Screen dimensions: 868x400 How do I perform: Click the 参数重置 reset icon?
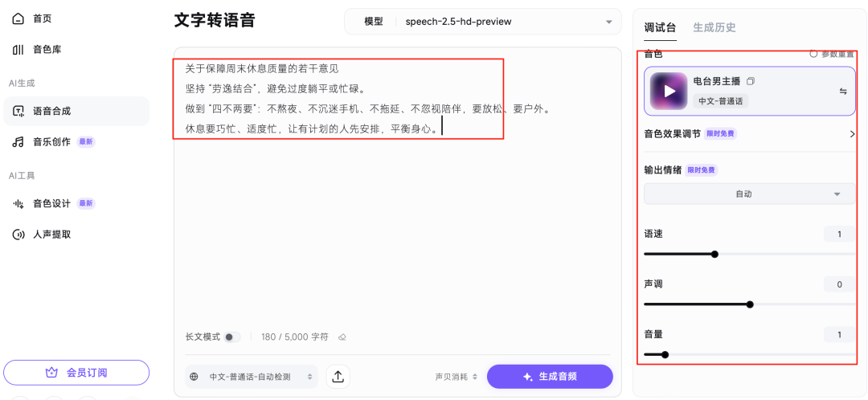pyautogui.click(x=813, y=54)
